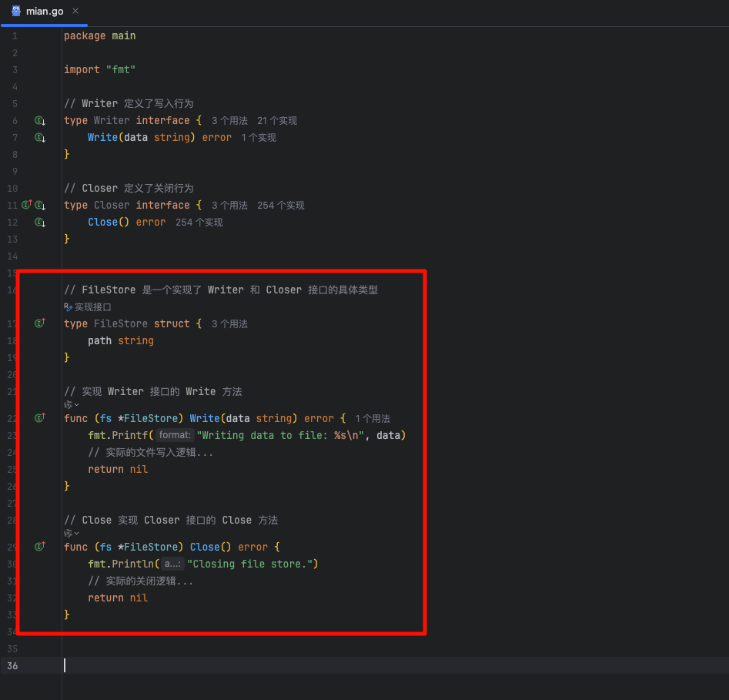The image size is (729, 700).
Task: Click the implemented-by gutter icon beside Writer interface
Action: coord(40,121)
